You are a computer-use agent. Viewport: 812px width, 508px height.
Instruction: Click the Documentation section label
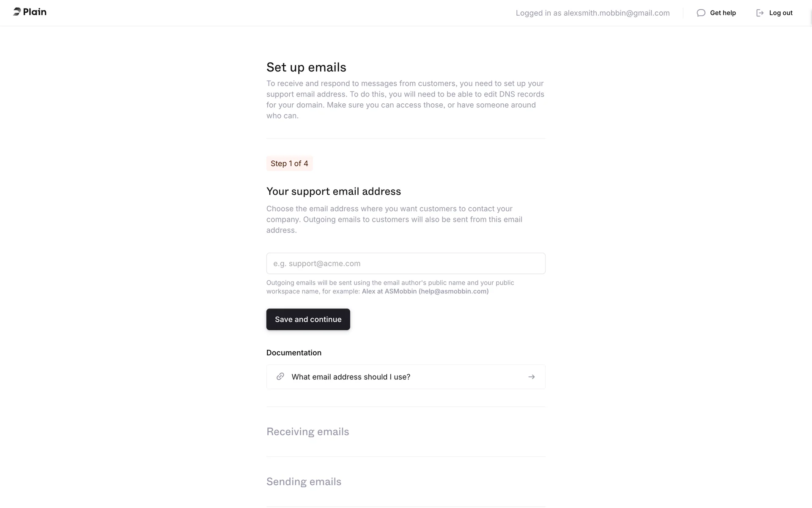(294, 353)
